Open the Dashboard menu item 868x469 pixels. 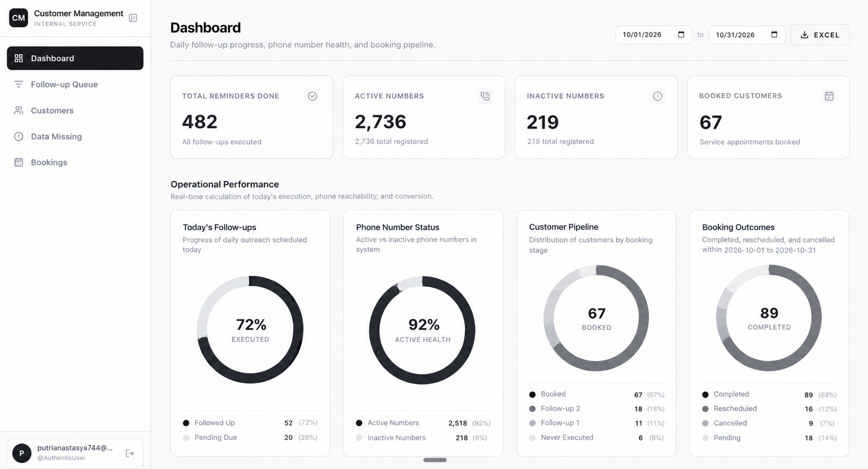coord(75,58)
